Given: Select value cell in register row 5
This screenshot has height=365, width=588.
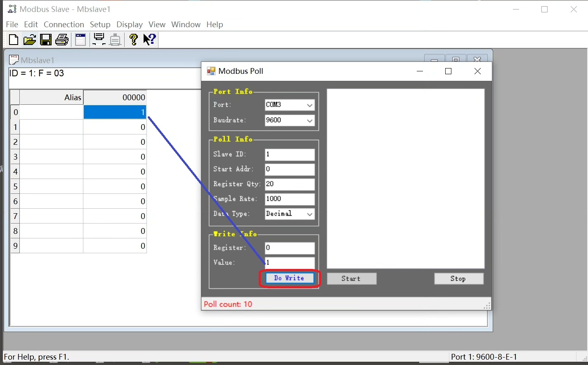Looking at the screenshot, I should [x=115, y=186].
